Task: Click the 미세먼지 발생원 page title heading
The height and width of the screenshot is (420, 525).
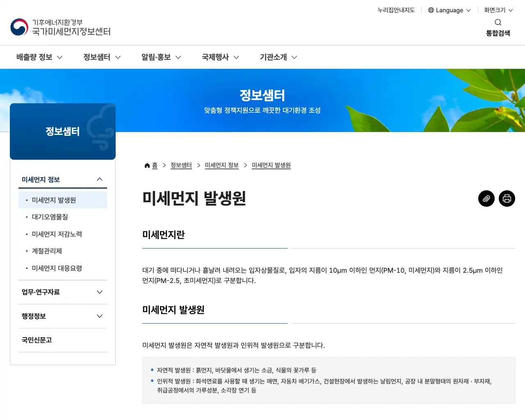Action: point(194,199)
